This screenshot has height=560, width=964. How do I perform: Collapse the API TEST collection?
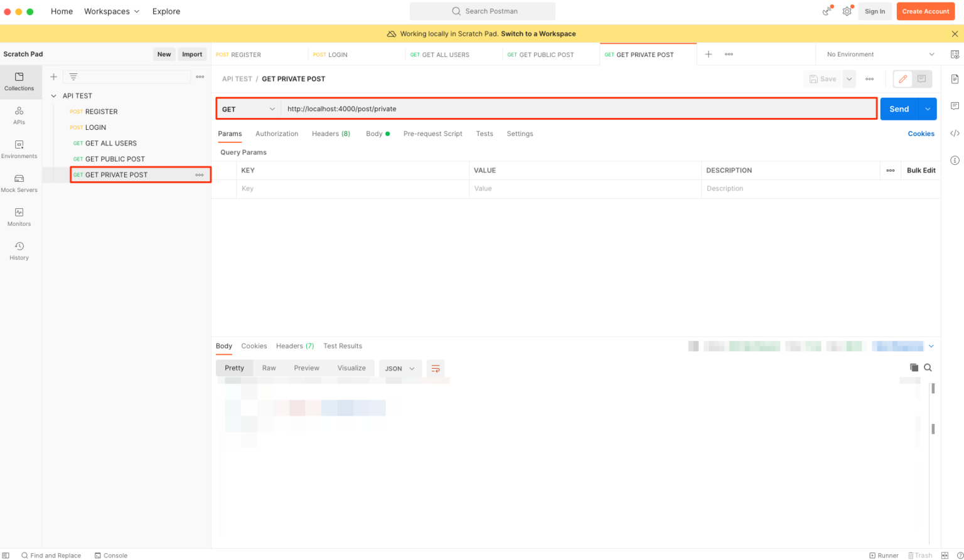pyautogui.click(x=53, y=95)
